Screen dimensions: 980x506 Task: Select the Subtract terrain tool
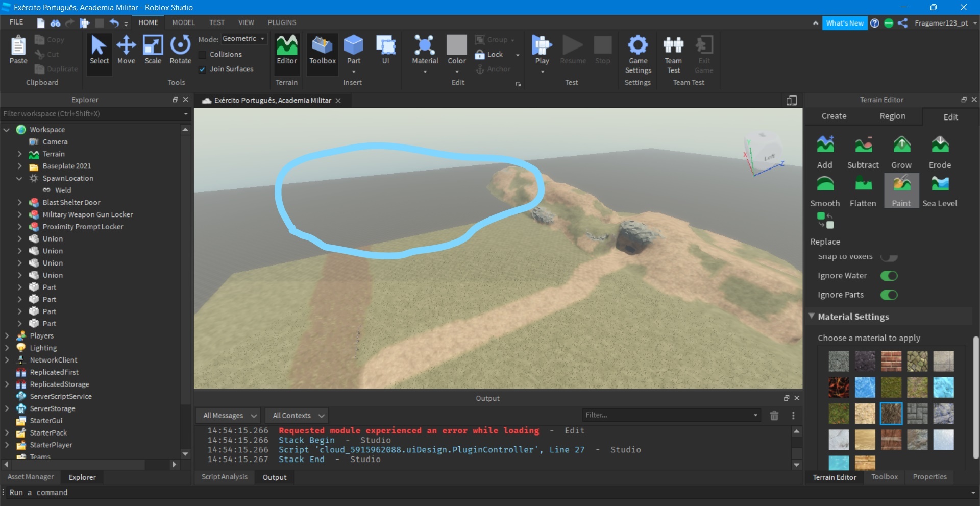[863, 152]
